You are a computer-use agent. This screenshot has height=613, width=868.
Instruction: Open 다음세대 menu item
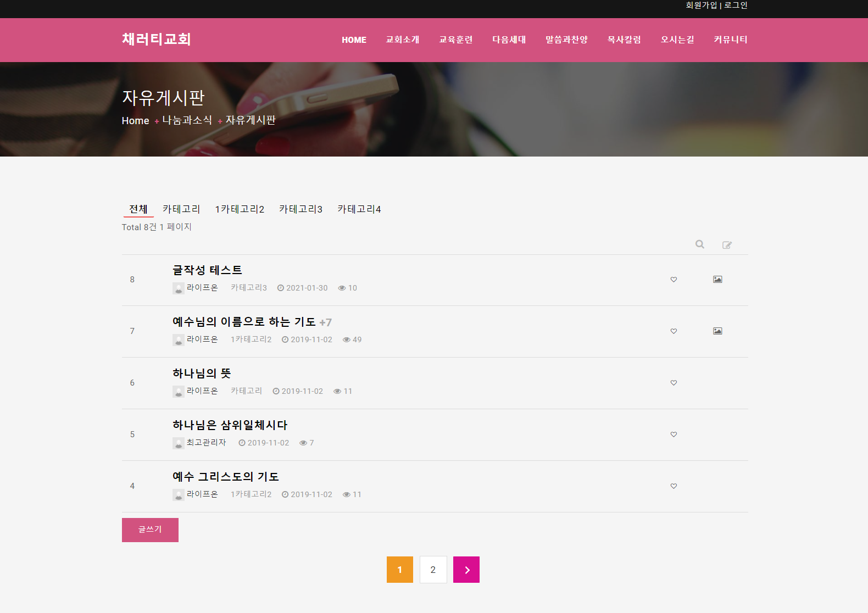pos(509,40)
